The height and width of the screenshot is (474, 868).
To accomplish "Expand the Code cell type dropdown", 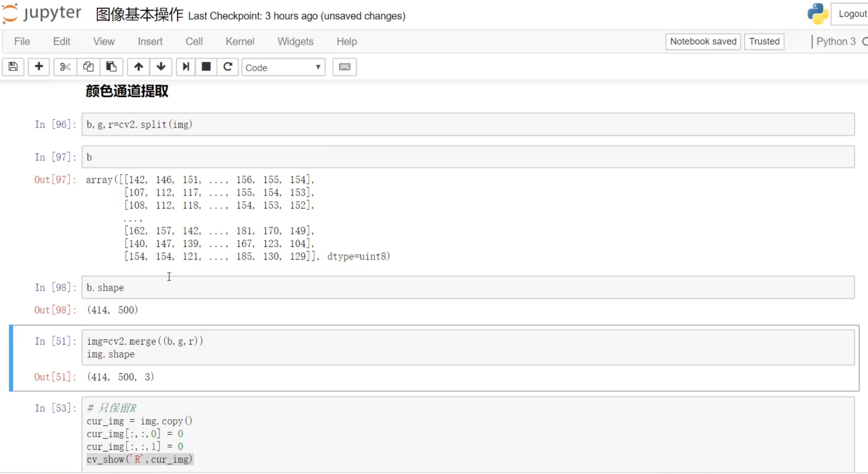I will 283,67.
